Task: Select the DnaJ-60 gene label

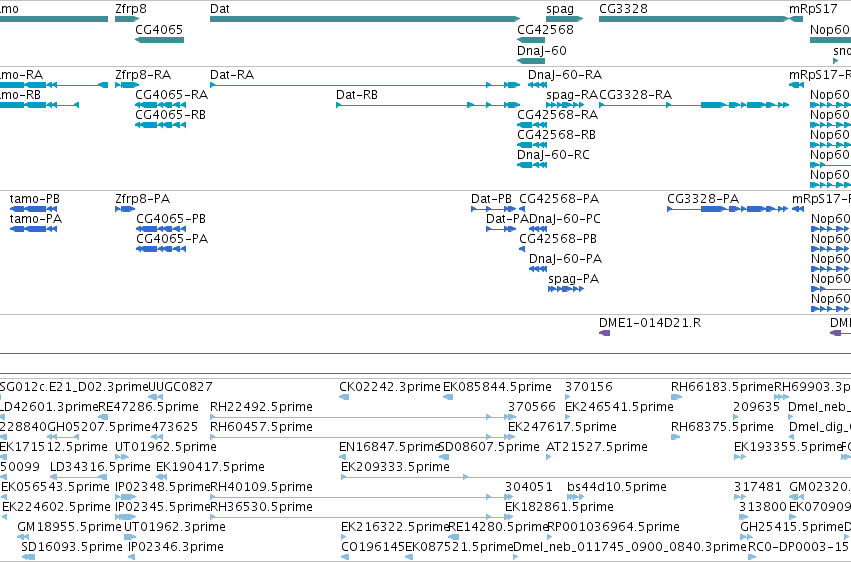Action: coord(542,50)
